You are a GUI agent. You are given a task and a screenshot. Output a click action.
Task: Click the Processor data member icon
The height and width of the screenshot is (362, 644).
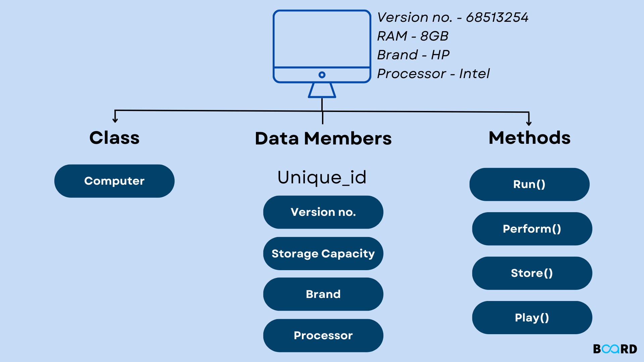click(x=322, y=335)
